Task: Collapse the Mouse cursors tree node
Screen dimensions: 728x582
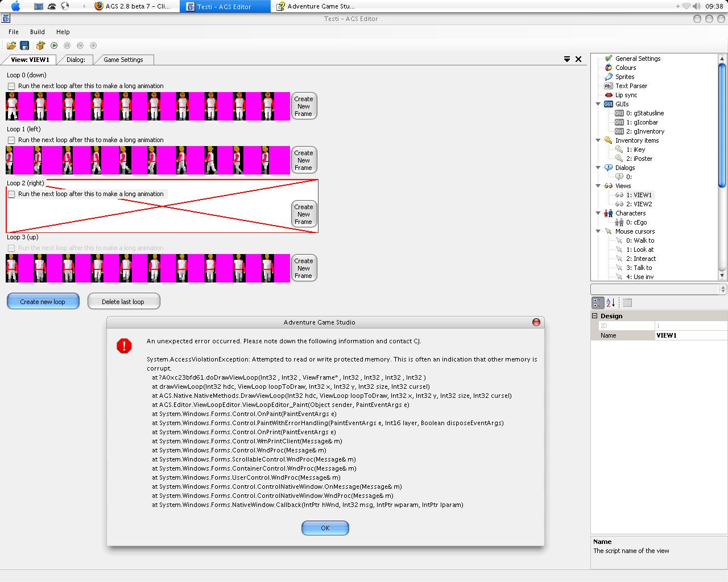Action: pos(598,231)
